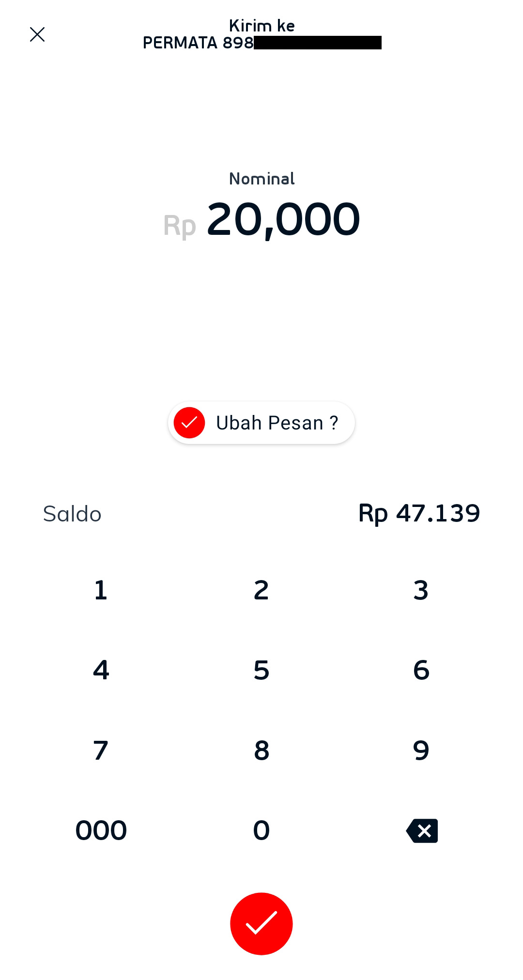Viewport: 523px width, 980px height.
Task: Tap the PERMATA recipient account header
Action: tap(261, 43)
